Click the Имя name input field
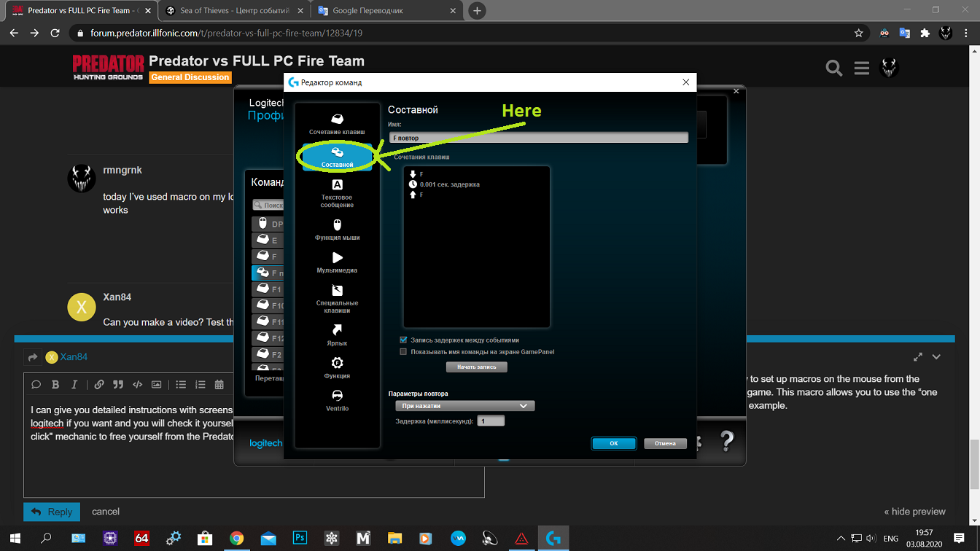 [x=538, y=138]
